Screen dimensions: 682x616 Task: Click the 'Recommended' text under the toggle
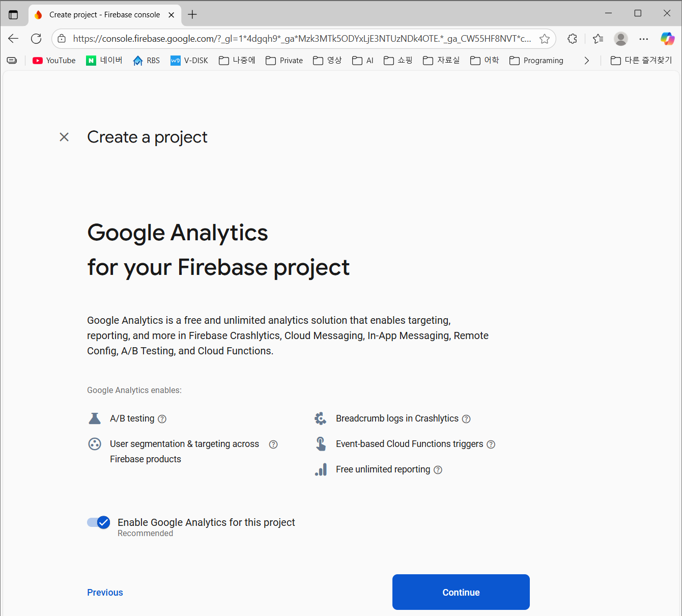(146, 534)
